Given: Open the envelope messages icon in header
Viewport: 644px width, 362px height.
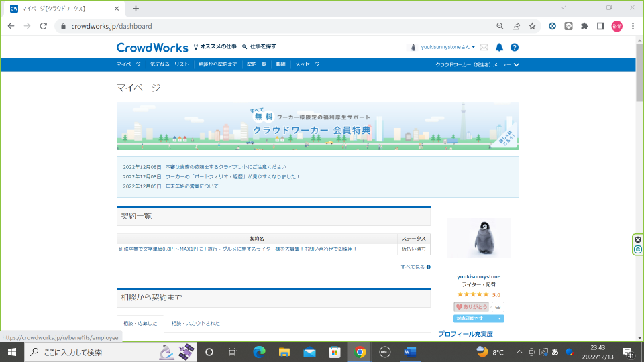Looking at the screenshot, I should 484,47.
